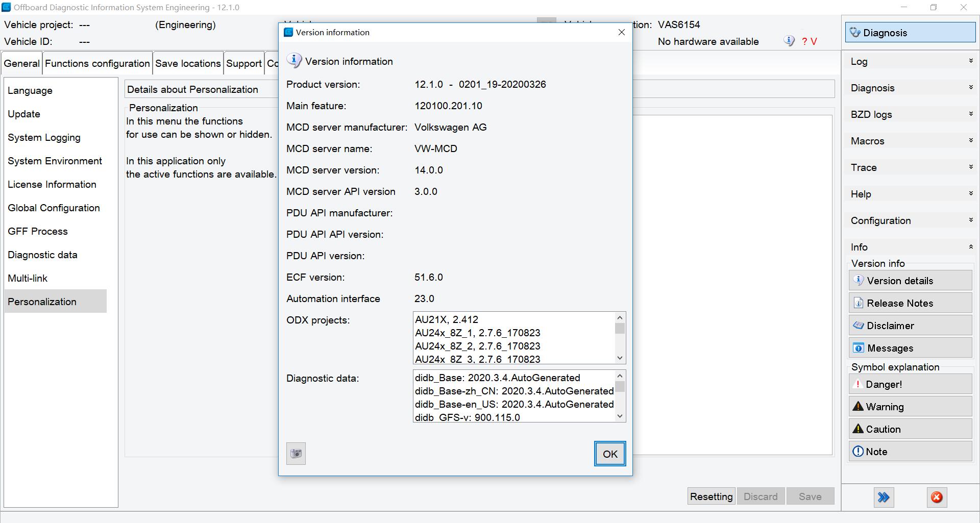Expand the Configuration section

[x=911, y=220]
